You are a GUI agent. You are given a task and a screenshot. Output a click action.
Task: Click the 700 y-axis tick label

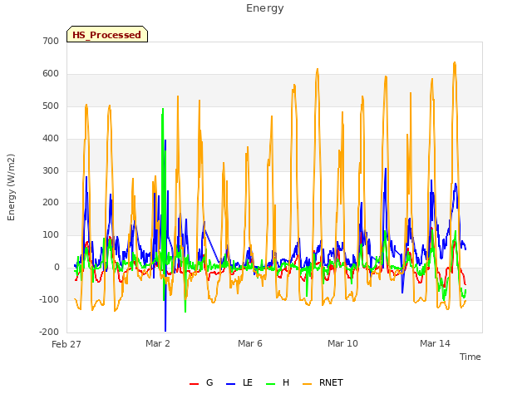(x=51, y=42)
